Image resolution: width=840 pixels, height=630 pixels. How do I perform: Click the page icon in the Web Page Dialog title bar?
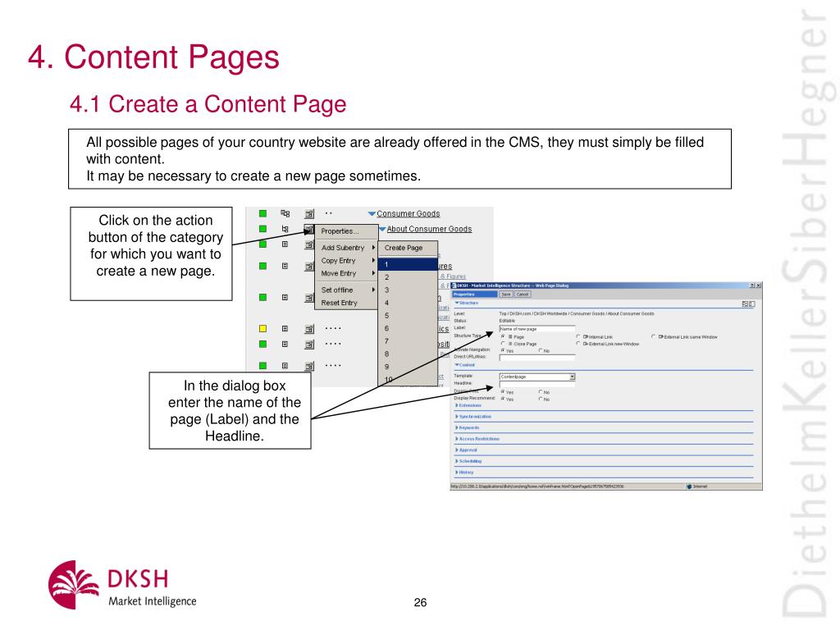[x=453, y=285]
